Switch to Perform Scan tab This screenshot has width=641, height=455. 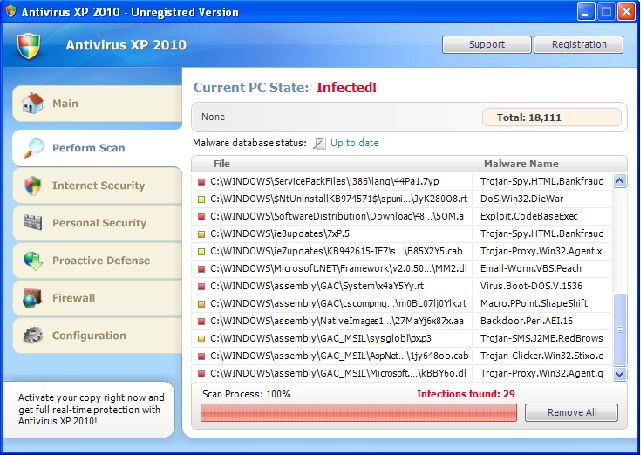(x=97, y=148)
